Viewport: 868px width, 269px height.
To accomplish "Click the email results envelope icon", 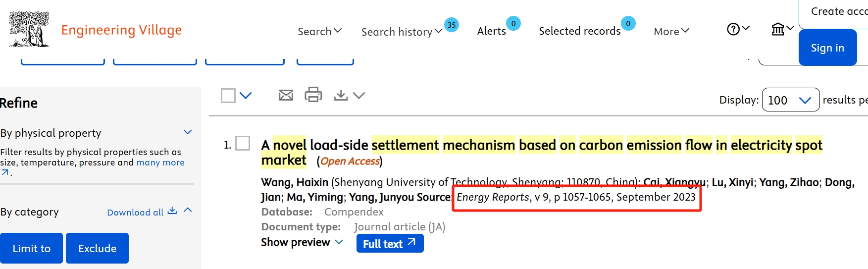I will coord(286,95).
